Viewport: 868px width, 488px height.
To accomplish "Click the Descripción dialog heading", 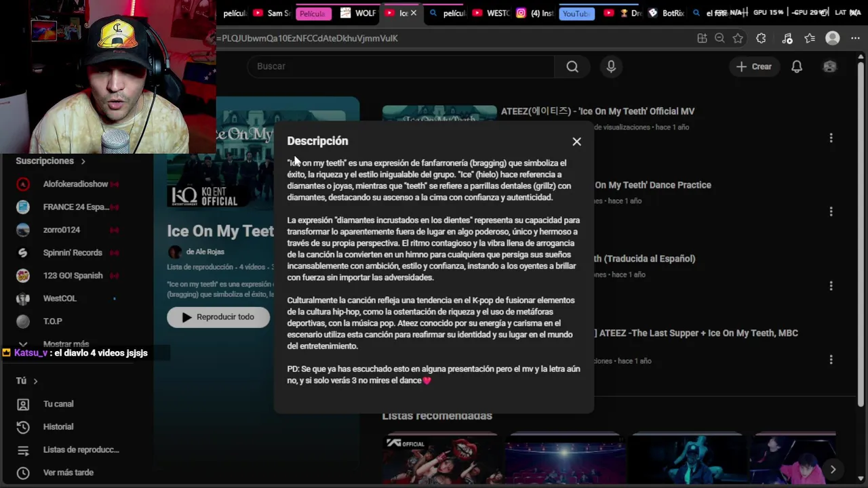I will [317, 141].
